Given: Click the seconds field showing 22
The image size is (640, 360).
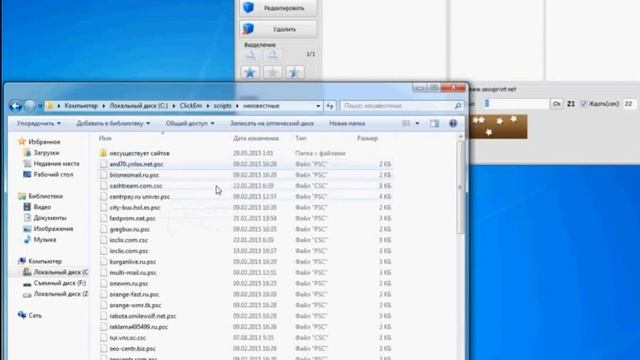Looking at the screenshot, I should pyautogui.click(x=630, y=104).
